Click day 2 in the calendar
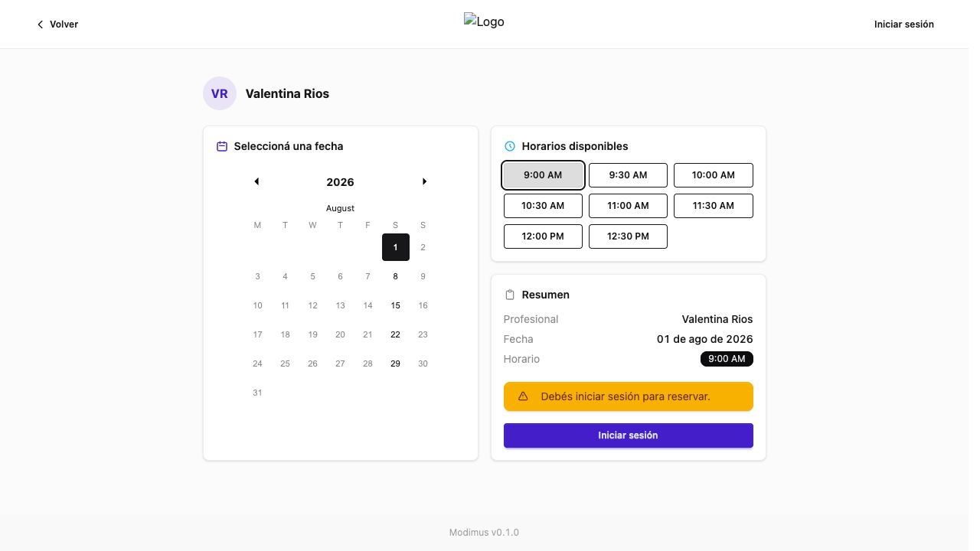The image size is (980, 551). [423, 247]
